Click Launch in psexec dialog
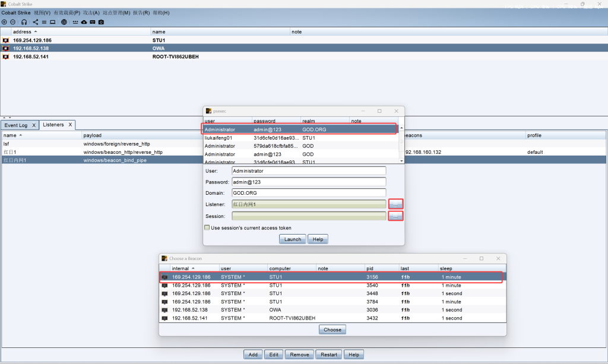The width and height of the screenshot is (608, 364). point(292,239)
